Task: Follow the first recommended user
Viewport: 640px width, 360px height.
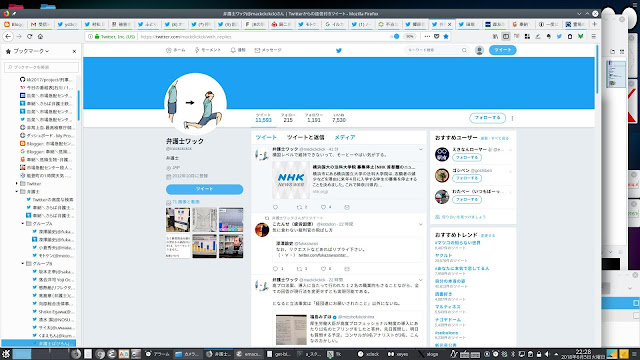Action: (467, 158)
